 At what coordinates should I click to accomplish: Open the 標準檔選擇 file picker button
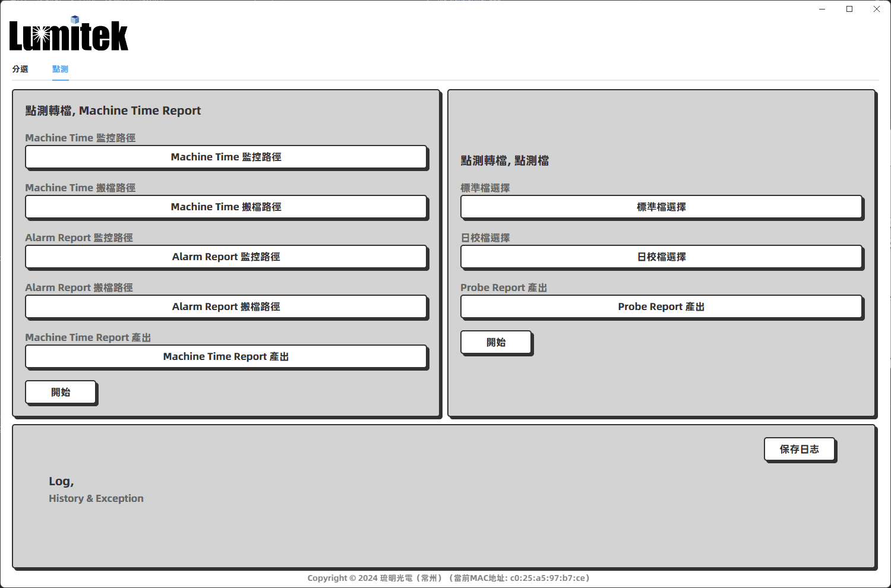click(x=661, y=207)
